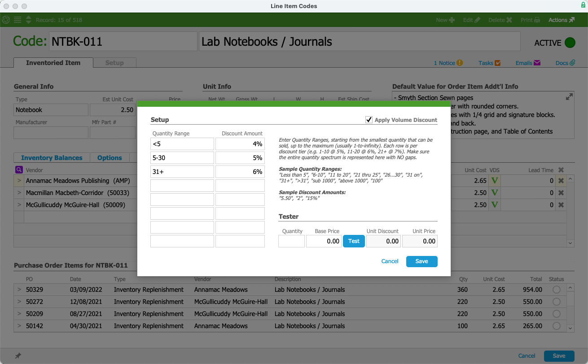Click the green VDS icon for unit cost 2.65

pos(495,181)
